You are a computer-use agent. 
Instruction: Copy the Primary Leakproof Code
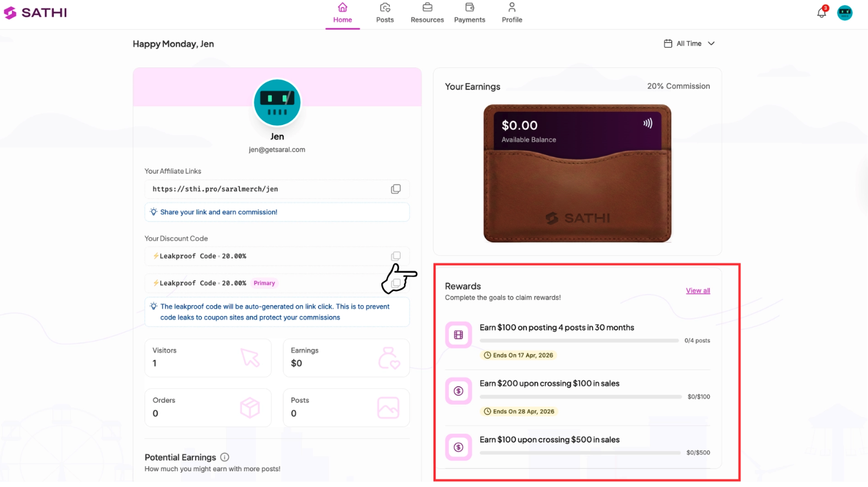coord(396,283)
